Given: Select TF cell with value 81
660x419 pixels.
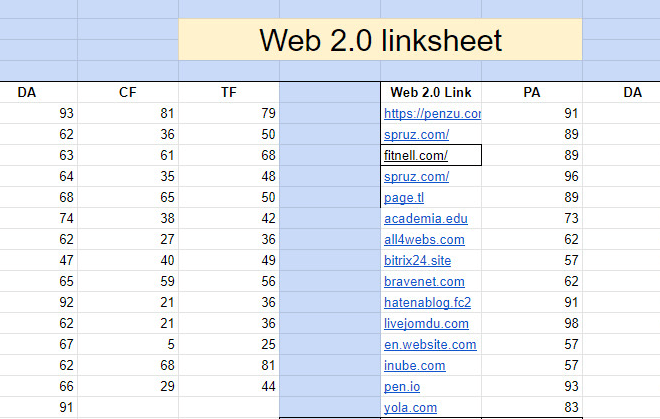Looking at the screenshot, I should [229, 366].
